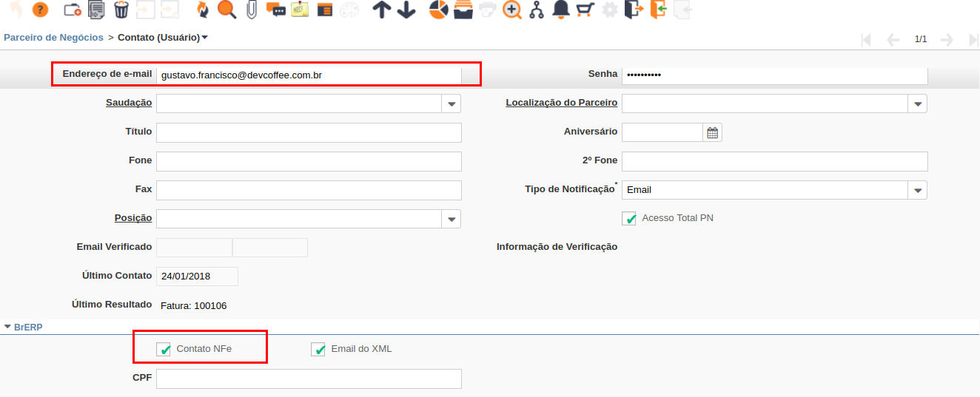Uncheck the Contato NFe checkbox

coord(164,349)
